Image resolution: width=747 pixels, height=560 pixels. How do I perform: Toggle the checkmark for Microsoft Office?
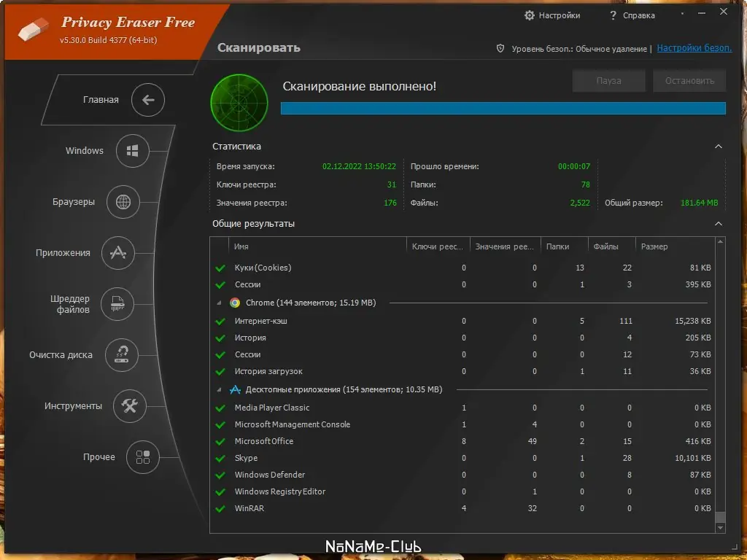[220, 441]
